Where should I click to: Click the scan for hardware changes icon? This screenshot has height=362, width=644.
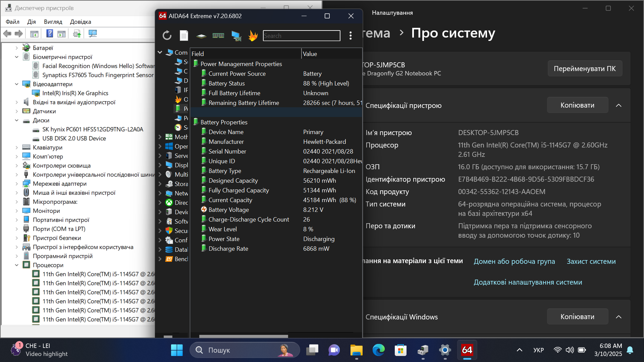coord(93,34)
